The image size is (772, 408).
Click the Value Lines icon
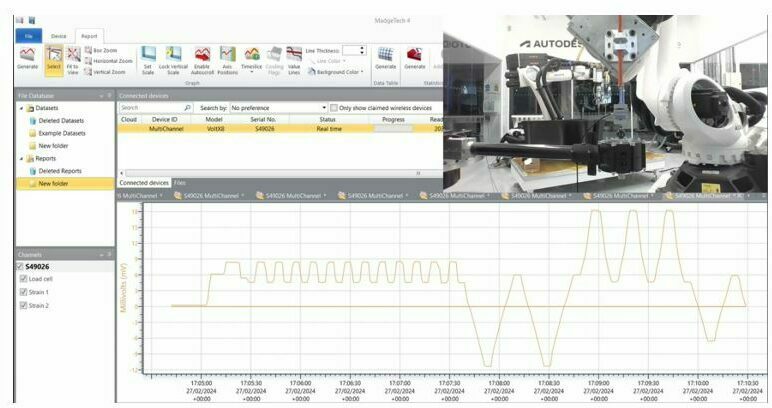[x=294, y=58]
